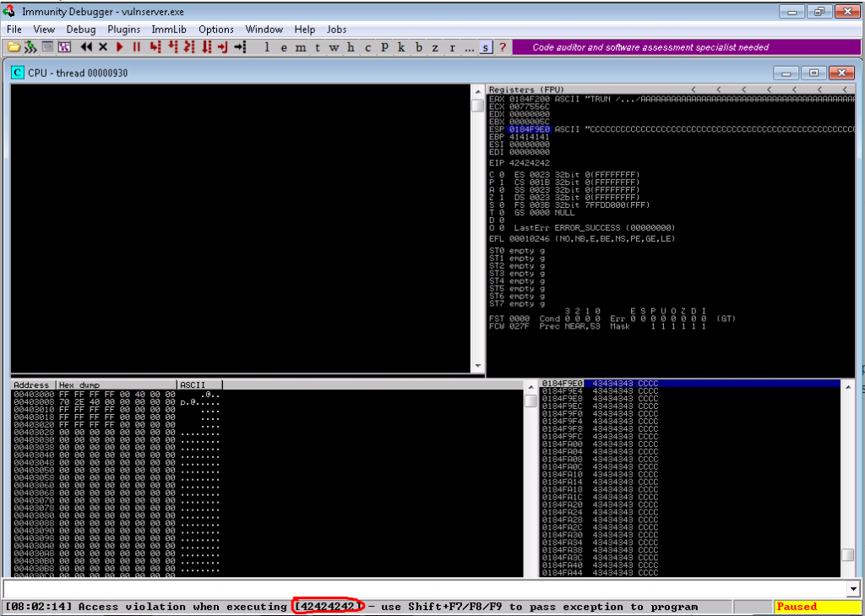The width and height of the screenshot is (865, 616).
Task: Open the View menu
Action: coord(44,30)
